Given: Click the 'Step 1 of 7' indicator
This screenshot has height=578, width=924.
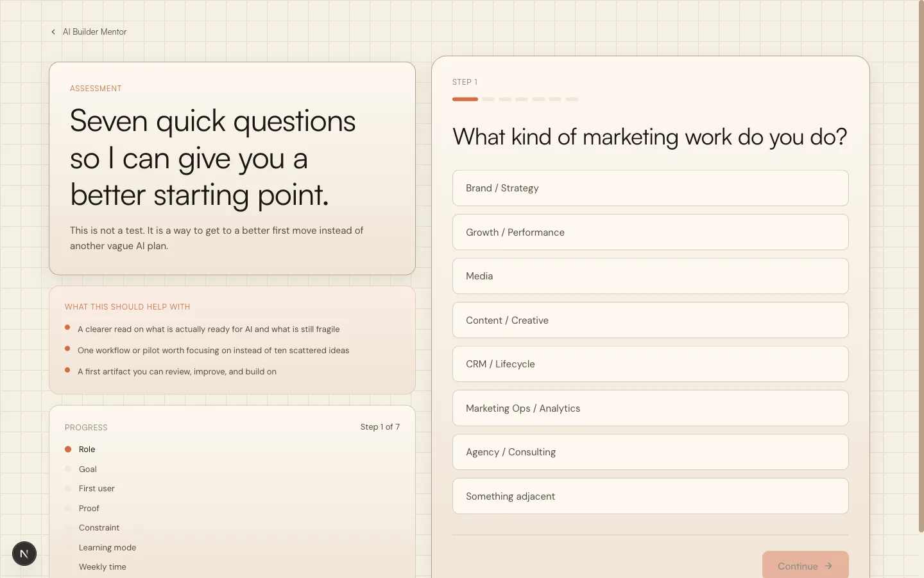Looking at the screenshot, I should 380,427.
